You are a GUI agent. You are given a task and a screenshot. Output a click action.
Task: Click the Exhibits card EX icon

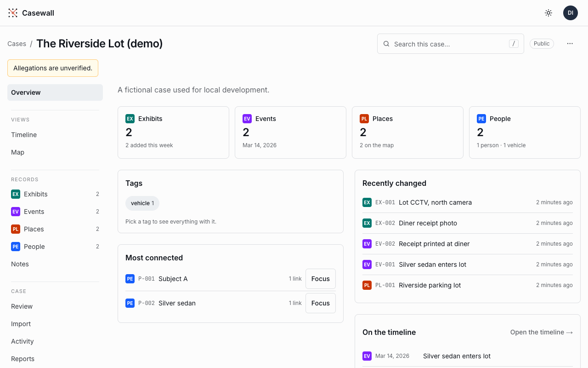tap(130, 119)
